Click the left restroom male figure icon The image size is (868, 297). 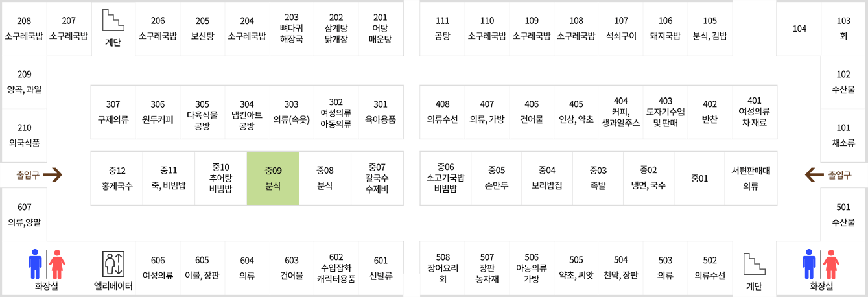pos(35,263)
